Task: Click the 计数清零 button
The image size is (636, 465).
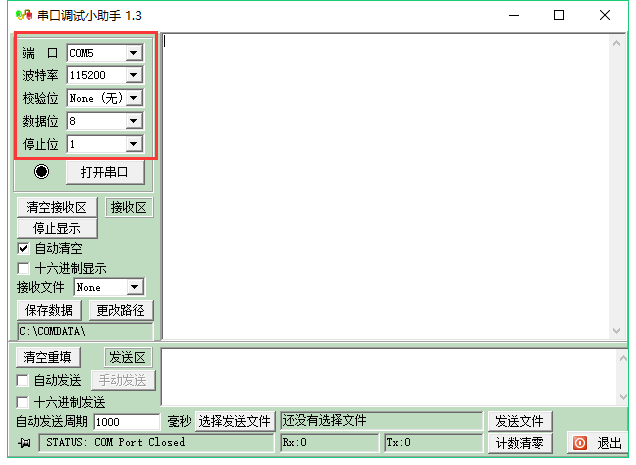Action: 520,443
